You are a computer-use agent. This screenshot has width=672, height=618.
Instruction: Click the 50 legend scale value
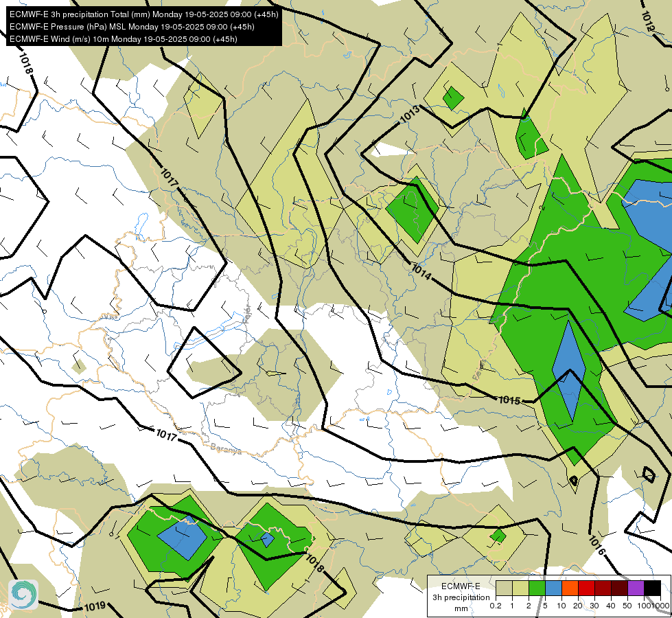coord(627,606)
